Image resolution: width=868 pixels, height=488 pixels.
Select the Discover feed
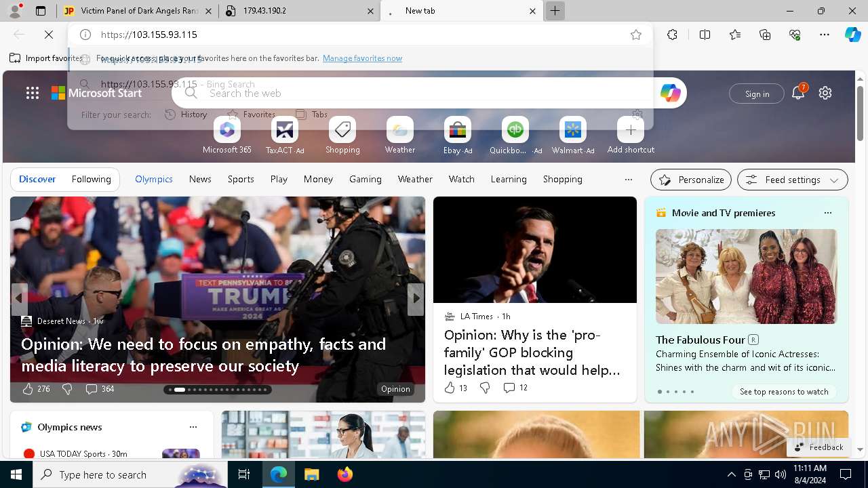37,179
